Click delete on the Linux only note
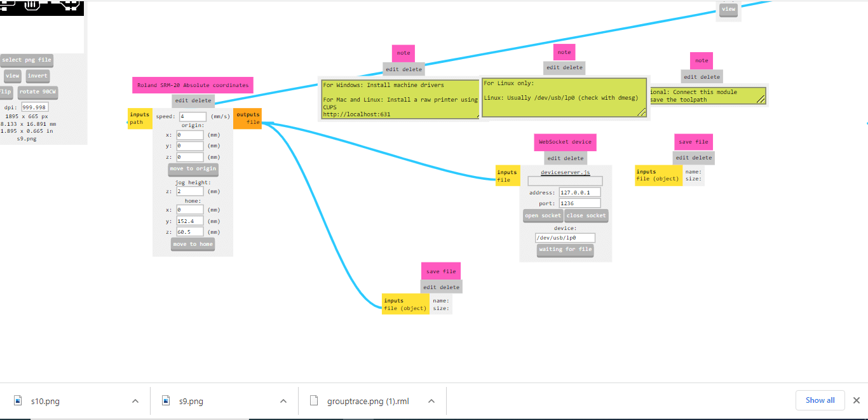Viewport: 868px width, 420px height. [x=573, y=67]
